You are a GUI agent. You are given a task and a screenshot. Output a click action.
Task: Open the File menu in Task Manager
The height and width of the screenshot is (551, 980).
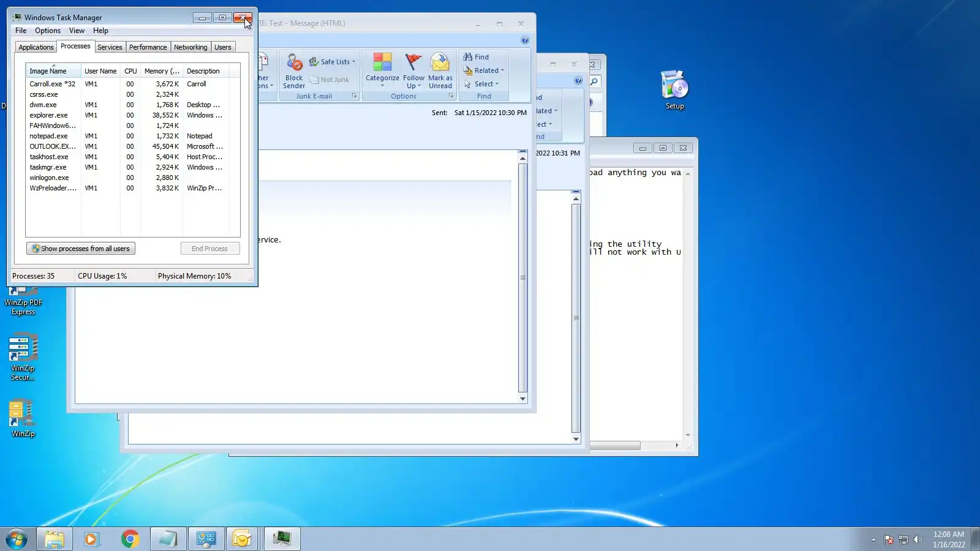click(x=21, y=31)
